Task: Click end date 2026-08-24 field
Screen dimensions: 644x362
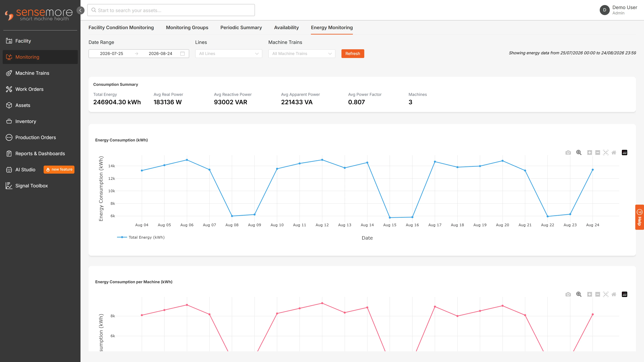Action: click(x=160, y=53)
